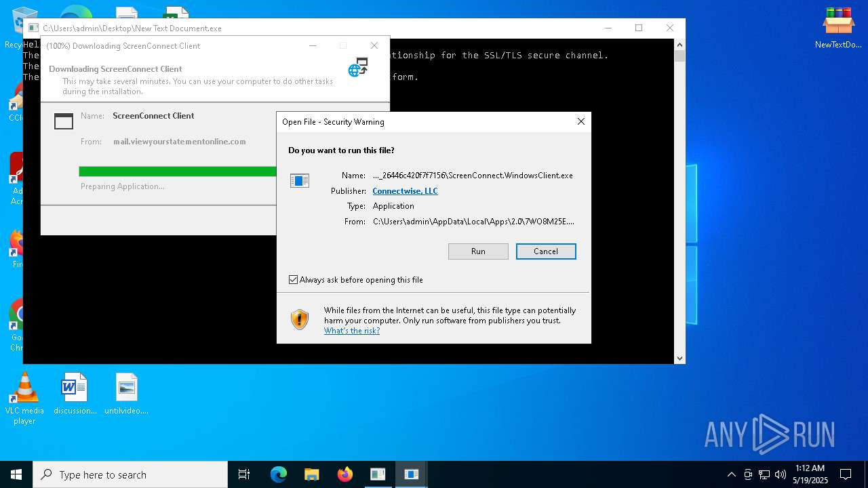Open the Connectwise, LLC publisher link
868x488 pixels.
pyautogui.click(x=405, y=191)
